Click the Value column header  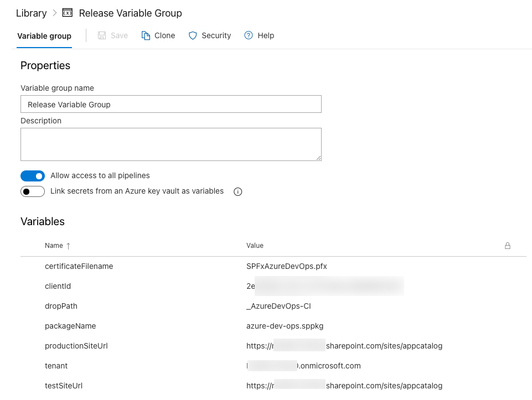pos(255,246)
